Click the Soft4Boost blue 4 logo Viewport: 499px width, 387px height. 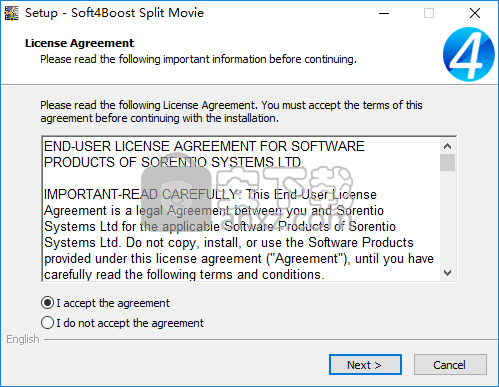click(x=468, y=54)
